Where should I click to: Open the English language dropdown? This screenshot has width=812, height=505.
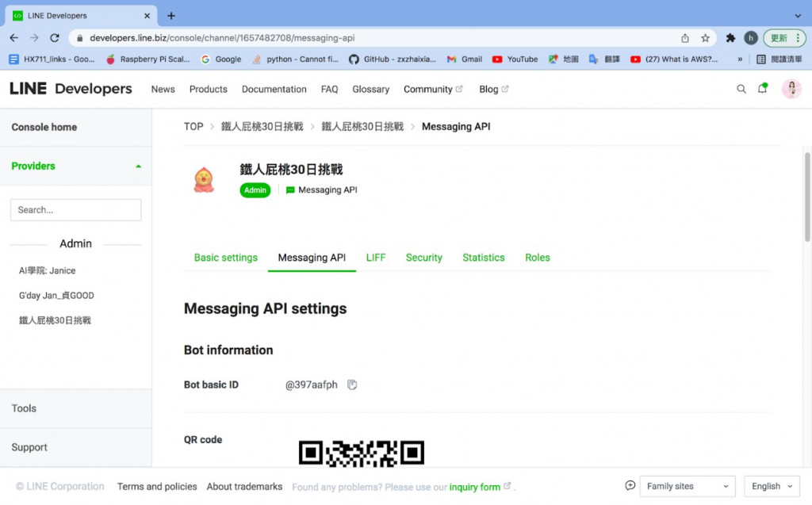pos(772,486)
